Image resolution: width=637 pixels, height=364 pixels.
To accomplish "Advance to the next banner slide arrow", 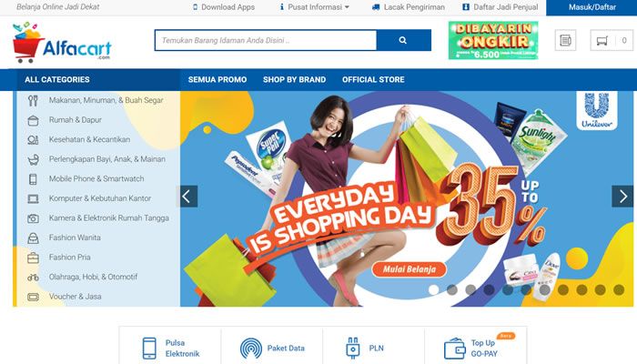I will [x=622, y=197].
